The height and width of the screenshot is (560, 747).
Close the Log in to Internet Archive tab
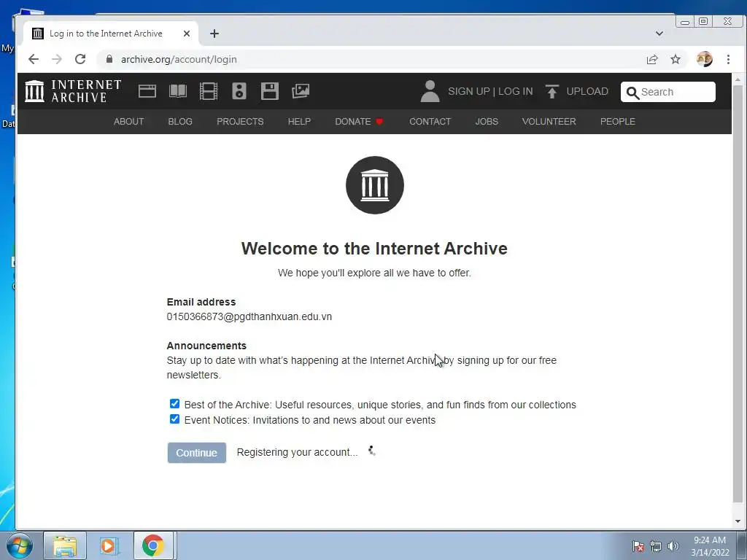187,34
